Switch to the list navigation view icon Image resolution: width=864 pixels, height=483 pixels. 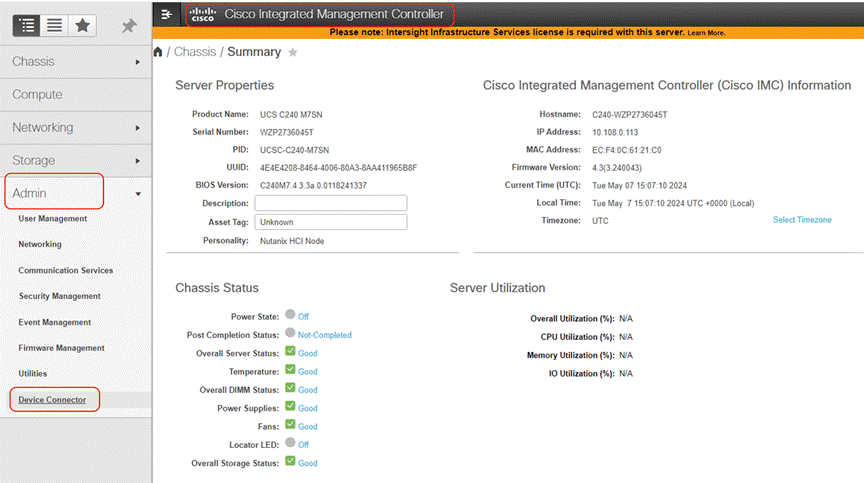[x=54, y=25]
